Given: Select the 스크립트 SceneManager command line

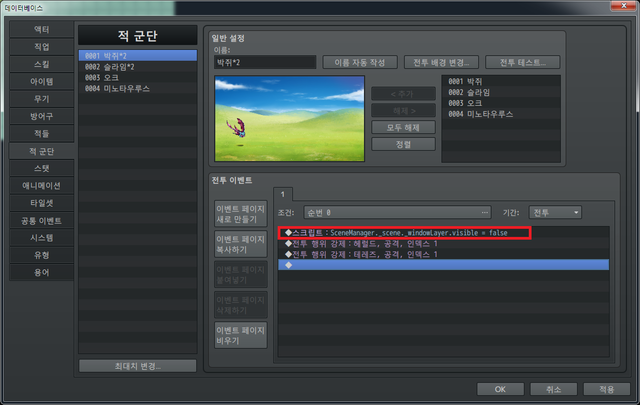Looking at the screenshot, I should [444, 233].
